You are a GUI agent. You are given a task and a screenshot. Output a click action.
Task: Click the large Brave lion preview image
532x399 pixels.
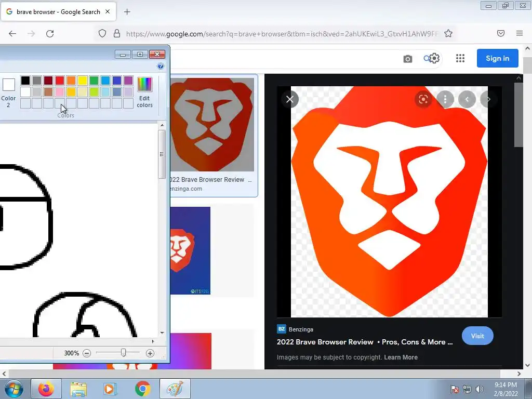click(x=389, y=202)
